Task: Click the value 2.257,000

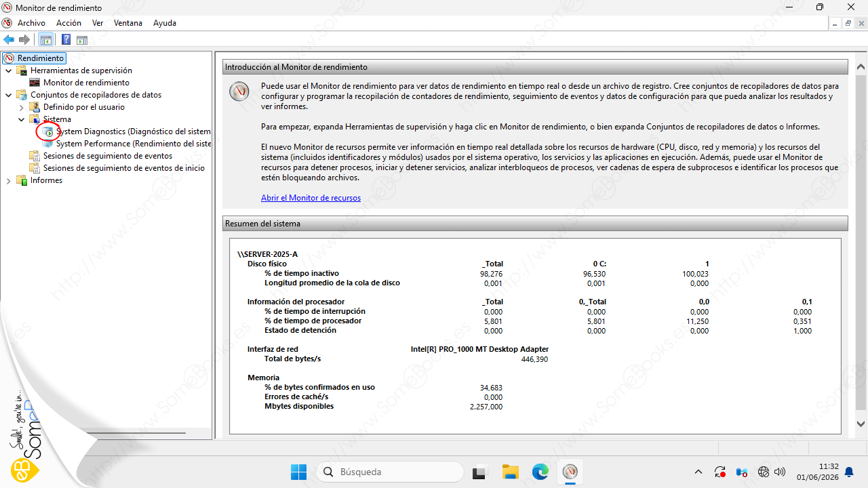Action: click(x=486, y=407)
